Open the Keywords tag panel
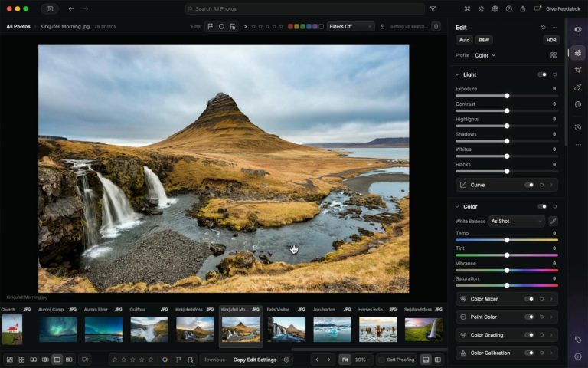Viewport: 588px width, 368px height. tap(578, 340)
